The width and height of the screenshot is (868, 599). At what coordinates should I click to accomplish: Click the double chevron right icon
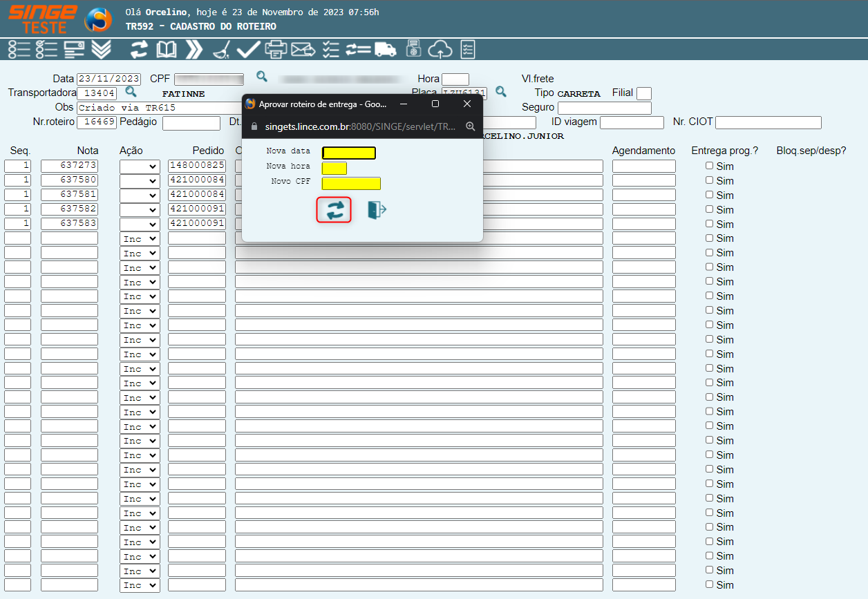194,50
